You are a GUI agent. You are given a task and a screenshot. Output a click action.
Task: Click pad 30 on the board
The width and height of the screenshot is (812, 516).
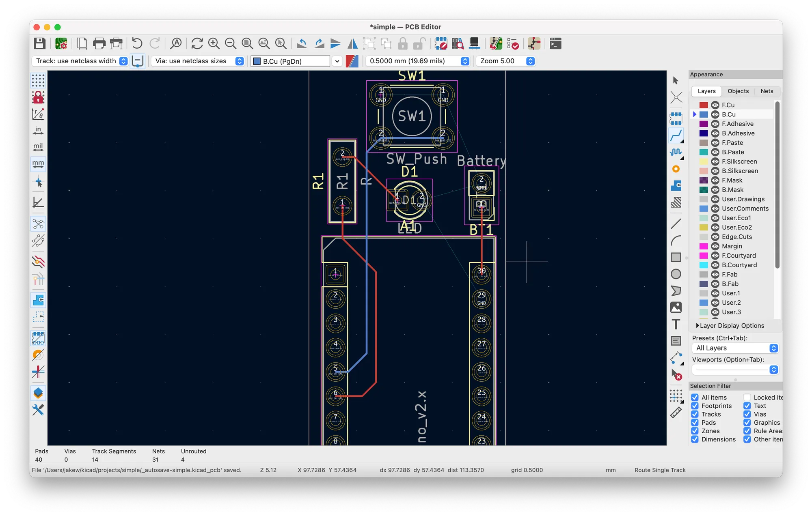(482, 275)
